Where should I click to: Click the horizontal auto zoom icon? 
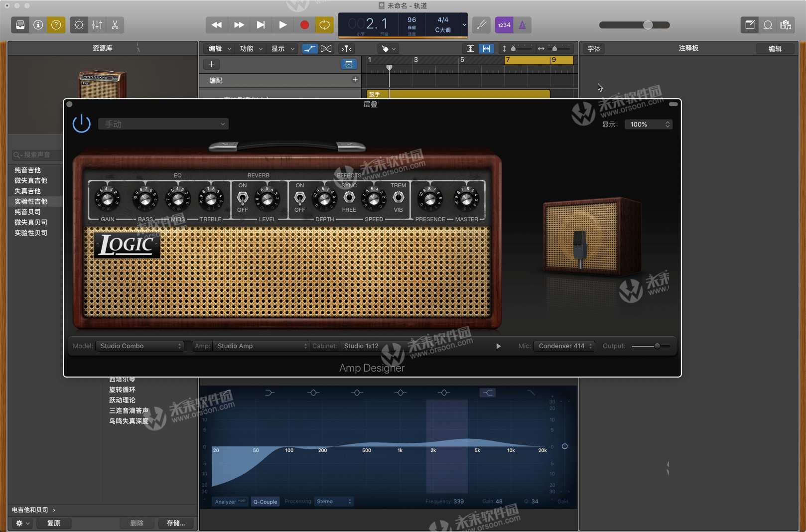[x=486, y=49]
